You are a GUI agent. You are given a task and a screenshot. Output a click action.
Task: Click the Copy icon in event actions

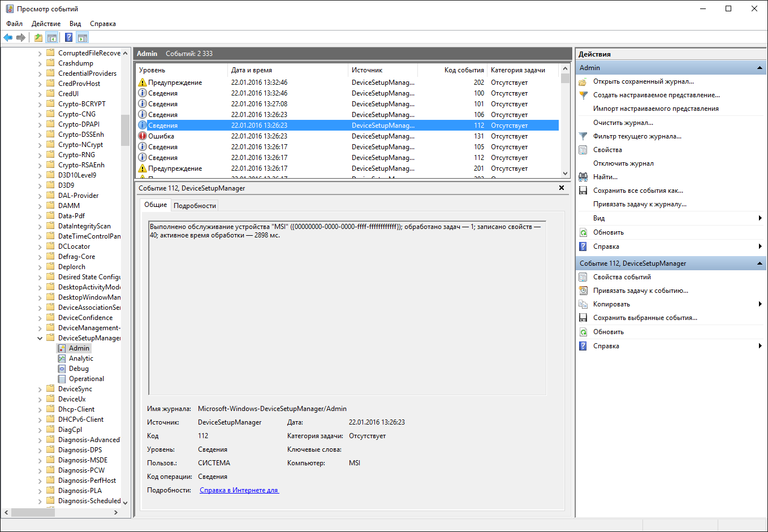pyautogui.click(x=583, y=304)
